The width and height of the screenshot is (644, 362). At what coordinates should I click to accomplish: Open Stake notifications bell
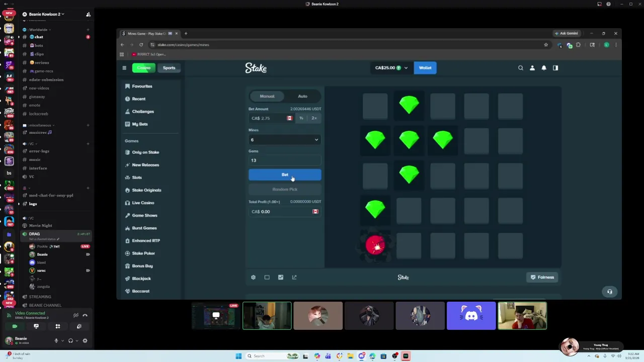click(x=544, y=68)
